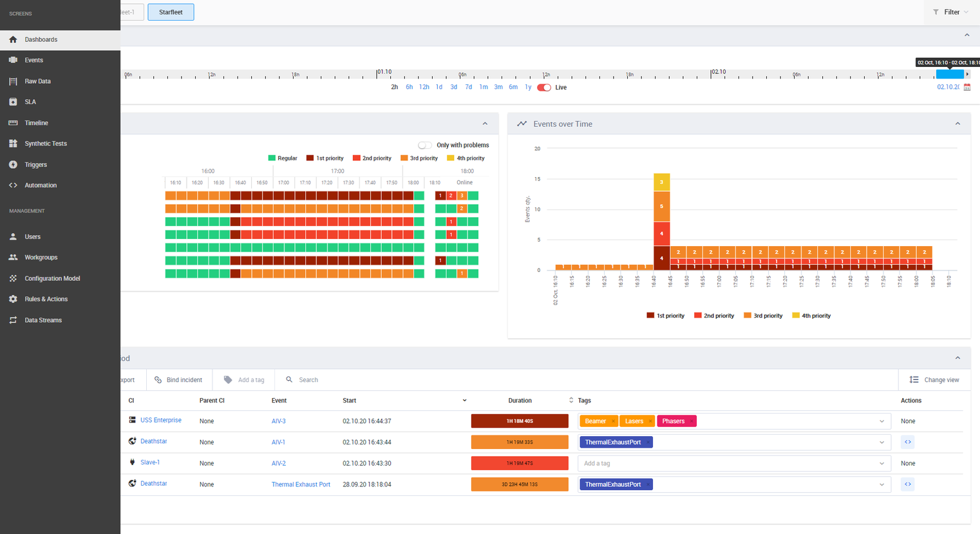Image resolution: width=980 pixels, height=534 pixels.
Task: Toggle the Live mode switch
Action: pos(544,88)
